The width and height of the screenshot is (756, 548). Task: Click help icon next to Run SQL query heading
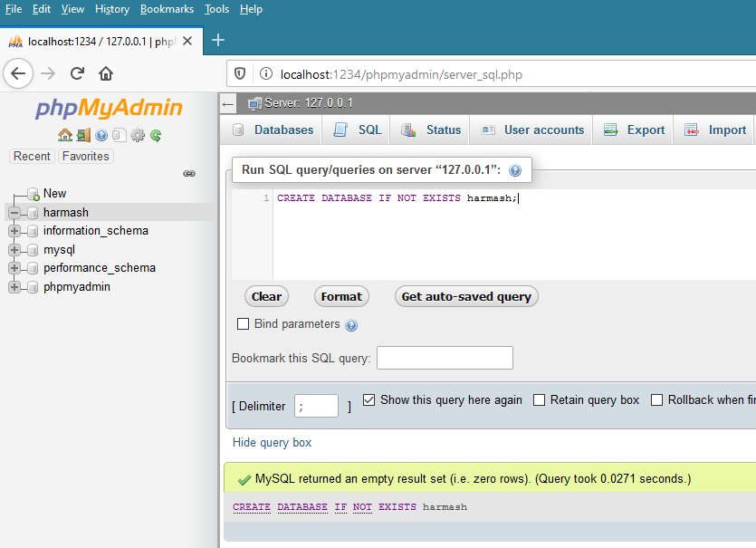515,170
